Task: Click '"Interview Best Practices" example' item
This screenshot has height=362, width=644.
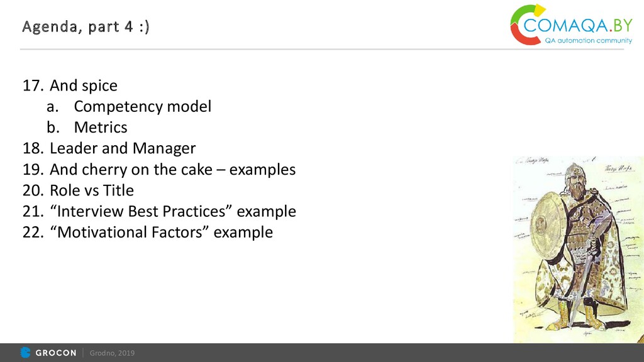Action: [173, 211]
